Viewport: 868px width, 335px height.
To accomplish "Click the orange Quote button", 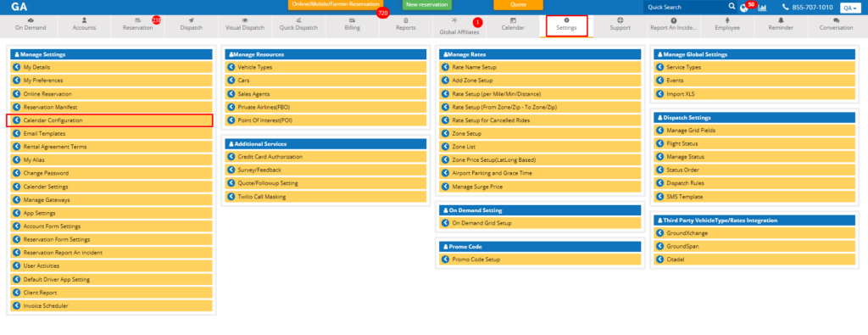I will point(518,4).
